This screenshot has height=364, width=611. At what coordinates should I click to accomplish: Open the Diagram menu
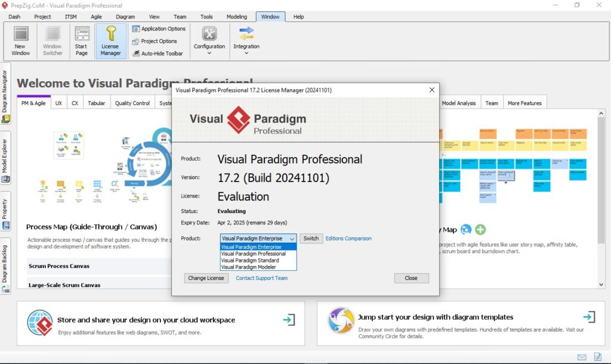pos(125,17)
